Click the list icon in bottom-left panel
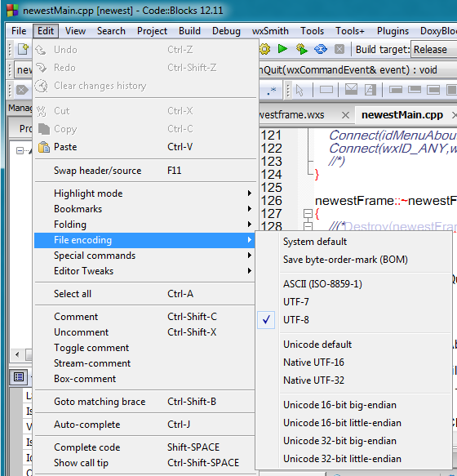The width and height of the screenshot is (457, 476). pos(19,377)
